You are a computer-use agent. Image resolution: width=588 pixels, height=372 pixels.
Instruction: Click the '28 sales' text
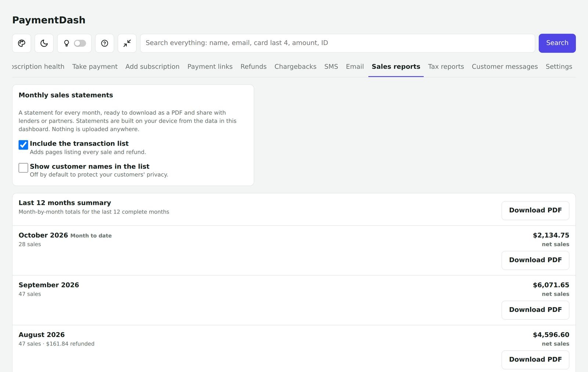point(30,244)
